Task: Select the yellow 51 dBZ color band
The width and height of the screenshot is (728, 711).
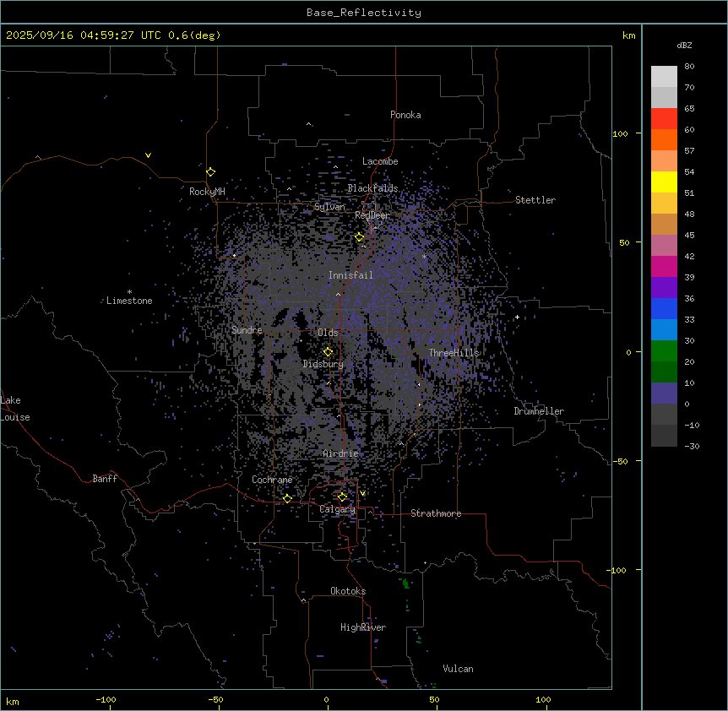Action: click(x=664, y=182)
